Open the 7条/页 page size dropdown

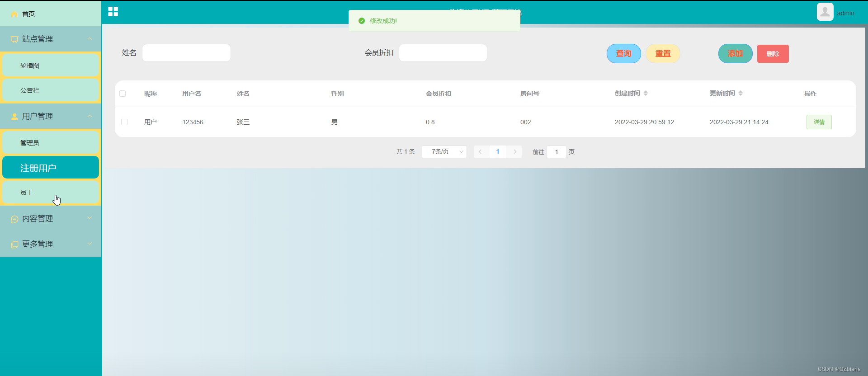(x=444, y=152)
